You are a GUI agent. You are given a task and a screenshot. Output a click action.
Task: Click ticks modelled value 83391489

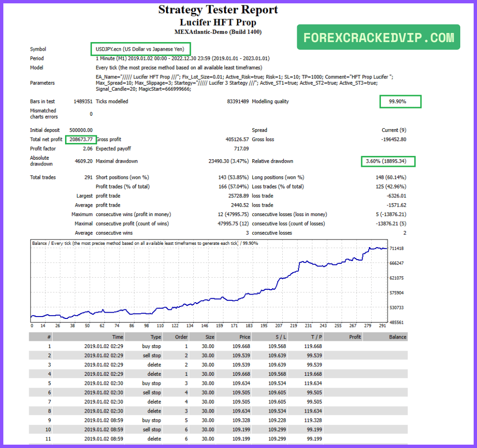pyautogui.click(x=238, y=101)
